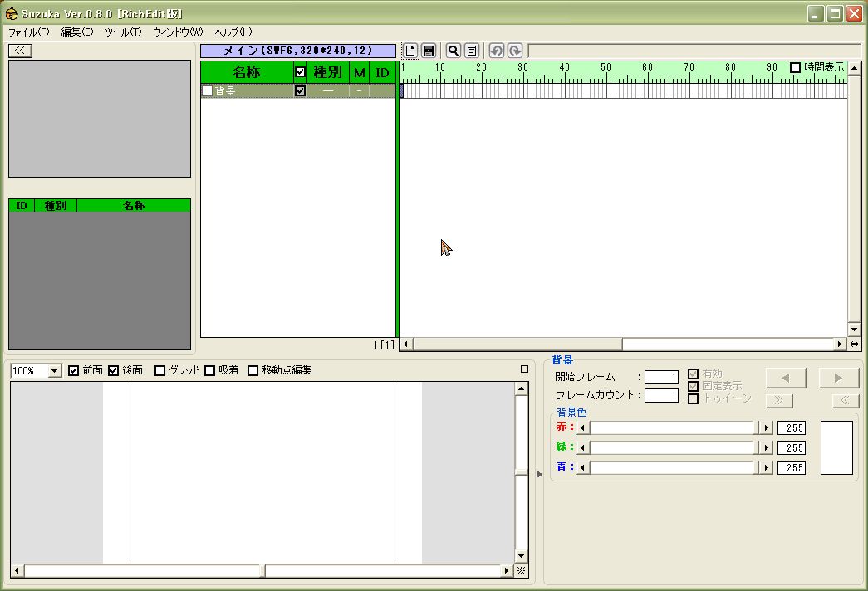Image resolution: width=868 pixels, height=591 pixels.
Task: Select the 背景 layer row
Action: [x=298, y=90]
